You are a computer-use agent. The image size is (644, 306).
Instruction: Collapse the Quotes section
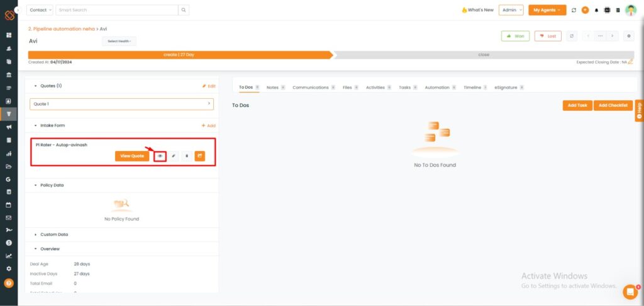click(x=36, y=86)
